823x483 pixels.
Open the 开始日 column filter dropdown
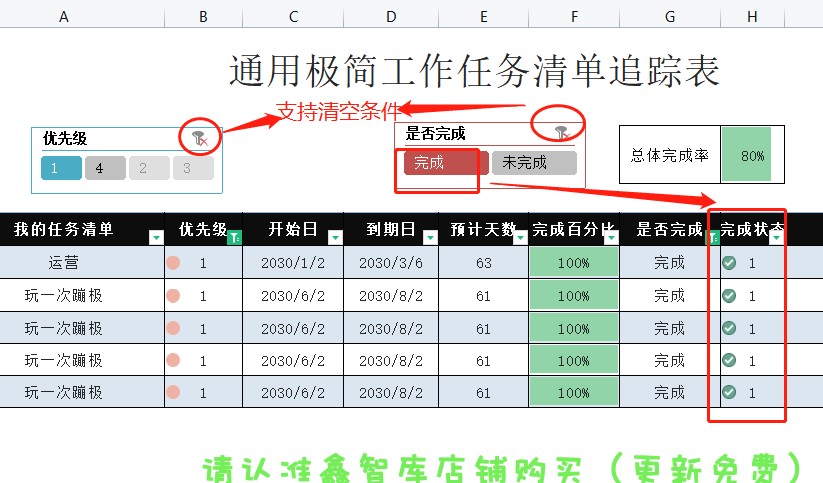[x=335, y=238]
